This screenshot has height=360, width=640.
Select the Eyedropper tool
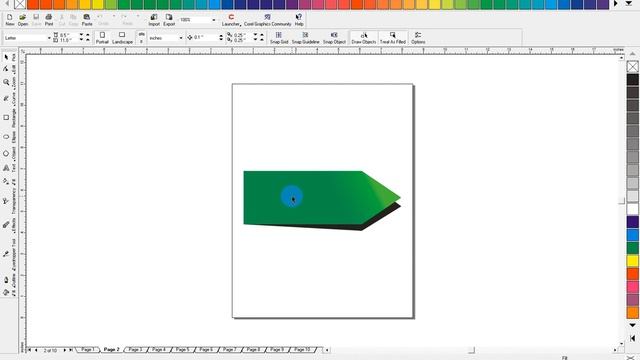pos(6,254)
